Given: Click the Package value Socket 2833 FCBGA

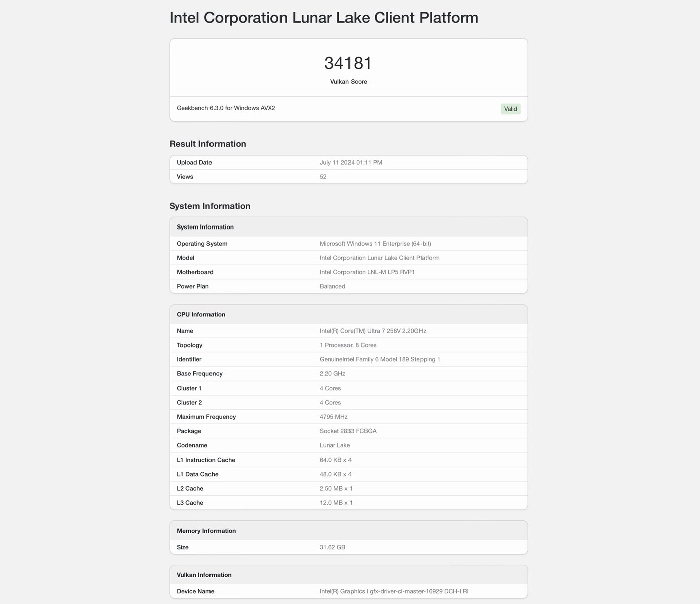Looking at the screenshot, I should [348, 431].
